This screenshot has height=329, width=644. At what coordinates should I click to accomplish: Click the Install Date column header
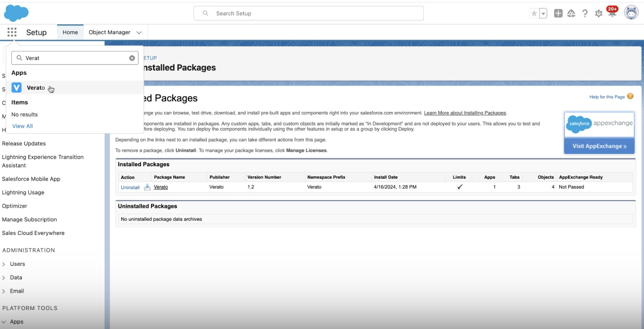(386, 177)
